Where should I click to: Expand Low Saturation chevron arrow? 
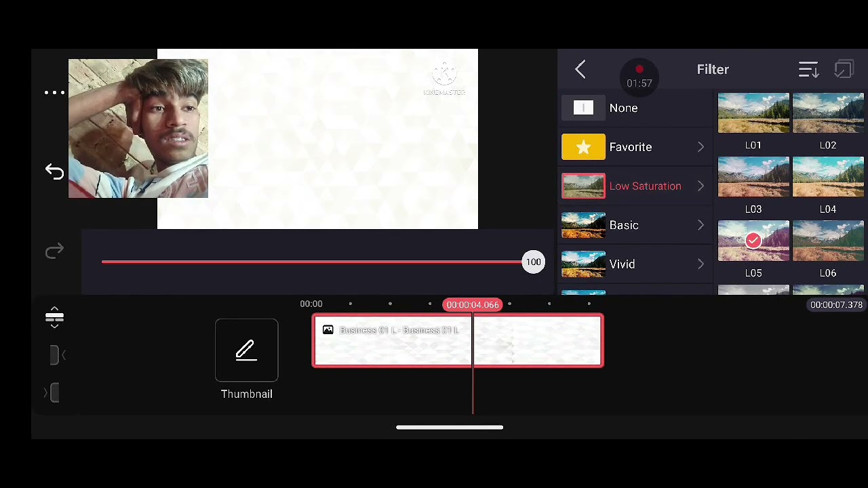[701, 186]
